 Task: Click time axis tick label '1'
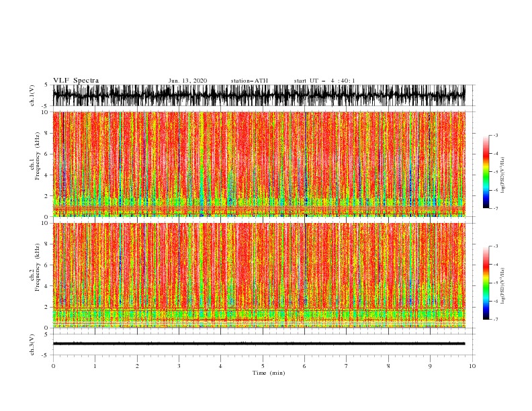[95, 366]
